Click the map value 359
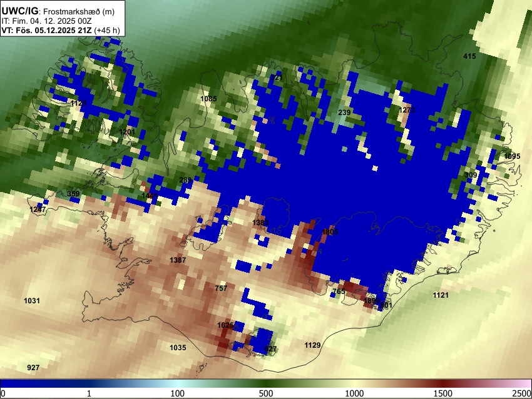This screenshot has height=399, width=532. coord(73,194)
